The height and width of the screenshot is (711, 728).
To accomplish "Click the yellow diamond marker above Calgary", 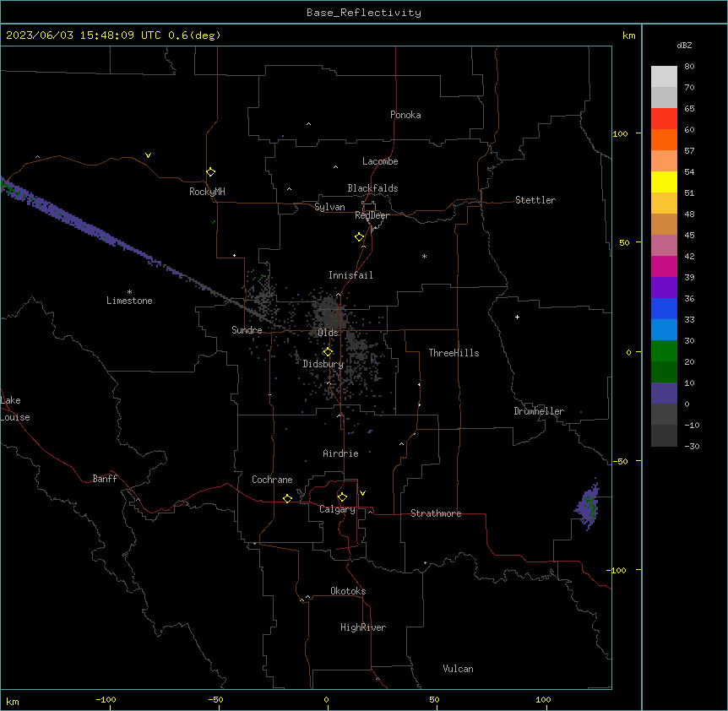I will pyautogui.click(x=342, y=497).
